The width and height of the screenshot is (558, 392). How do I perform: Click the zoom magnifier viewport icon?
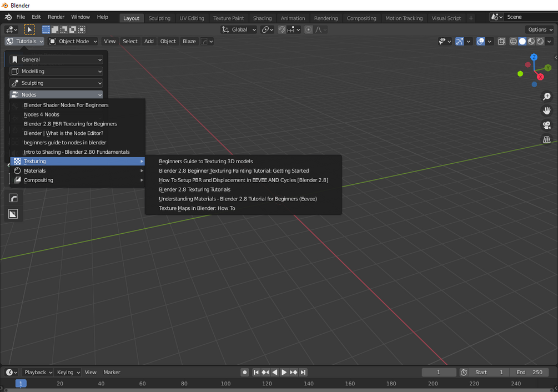pyautogui.click(x=546, y=97)
